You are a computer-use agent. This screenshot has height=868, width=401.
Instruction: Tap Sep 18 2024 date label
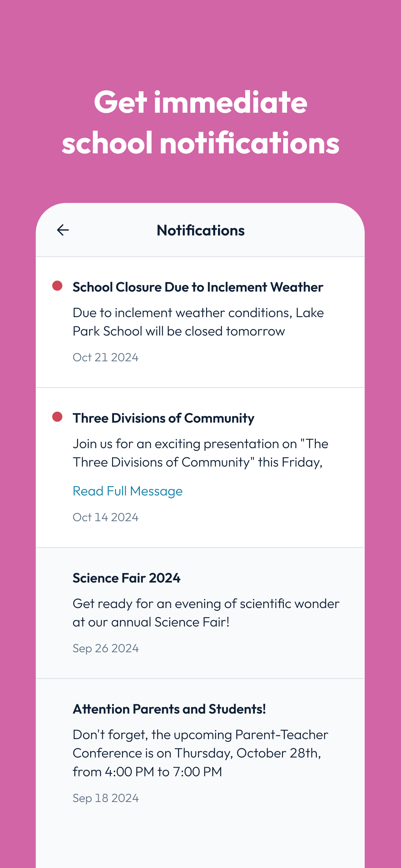(105, 798)
